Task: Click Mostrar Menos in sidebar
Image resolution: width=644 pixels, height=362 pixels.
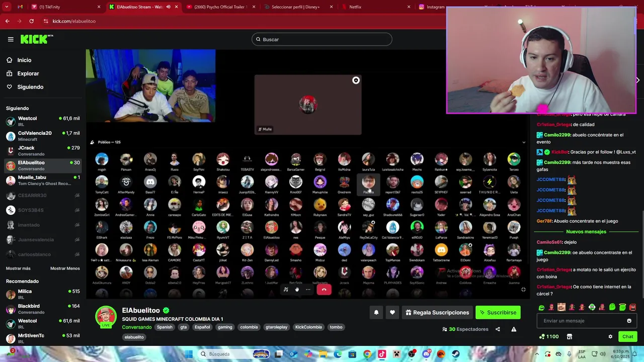Action: (65, 268)
